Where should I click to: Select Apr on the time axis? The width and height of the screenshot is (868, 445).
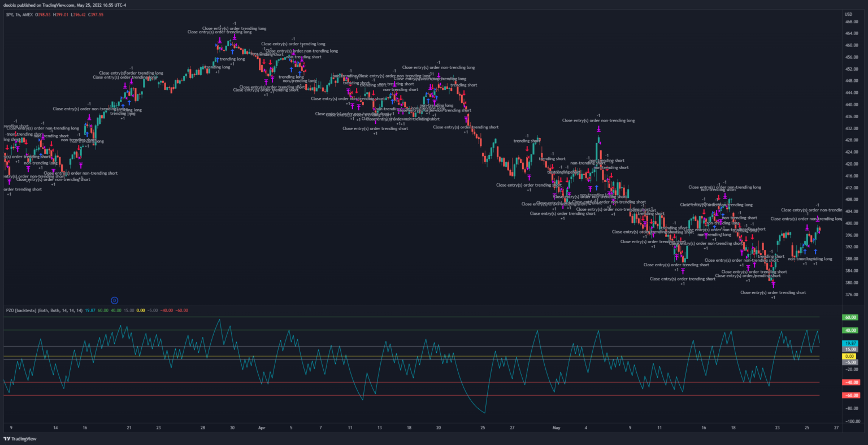tap(262, 428)
